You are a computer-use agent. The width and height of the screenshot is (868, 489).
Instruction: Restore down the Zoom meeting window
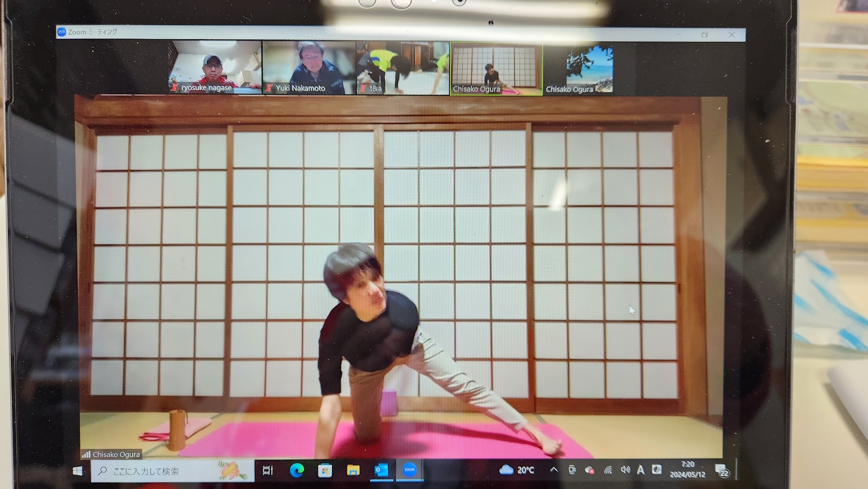coord(704,35)
